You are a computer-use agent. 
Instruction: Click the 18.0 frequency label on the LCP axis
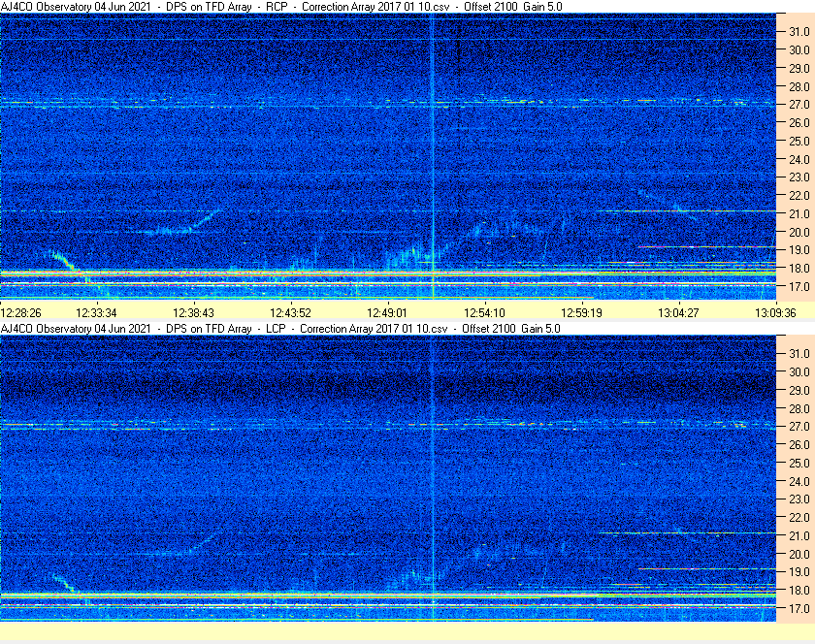coord(799,590)
